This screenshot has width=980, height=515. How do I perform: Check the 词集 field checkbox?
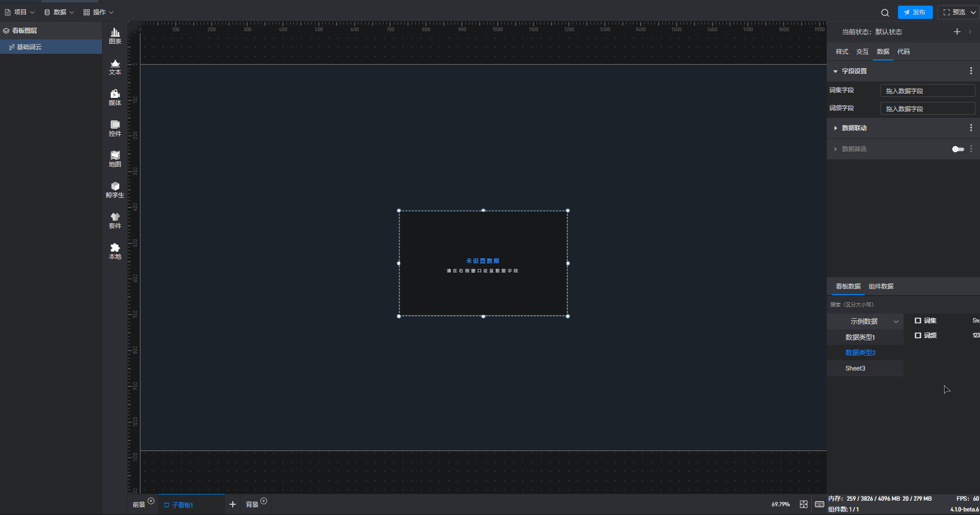[x=918, y=321]
